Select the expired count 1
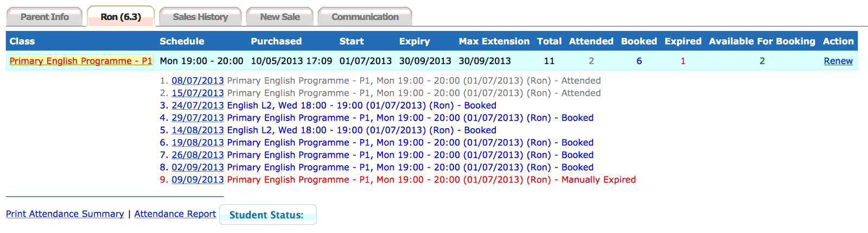 (x=683, y=61)
